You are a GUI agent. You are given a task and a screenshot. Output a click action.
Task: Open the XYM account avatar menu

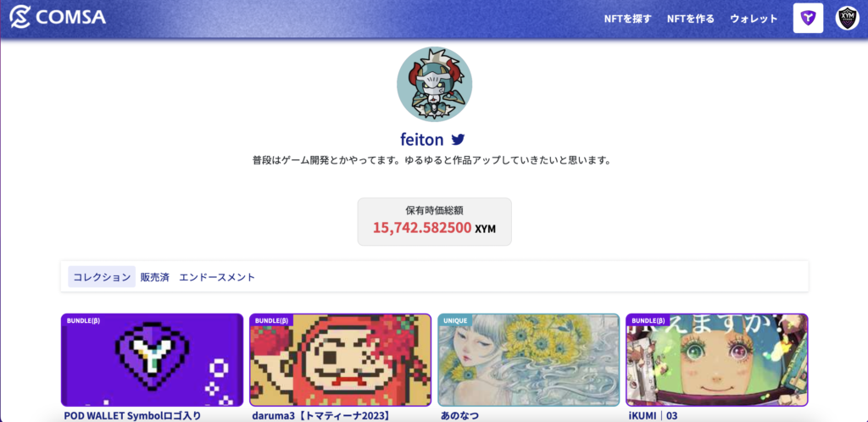coord(847,19)
